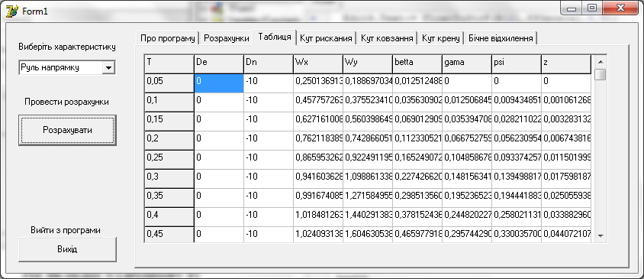Click the Dn column header
Image resolution: width=644 pixels, height=279 pixels.
coord(268,64)
